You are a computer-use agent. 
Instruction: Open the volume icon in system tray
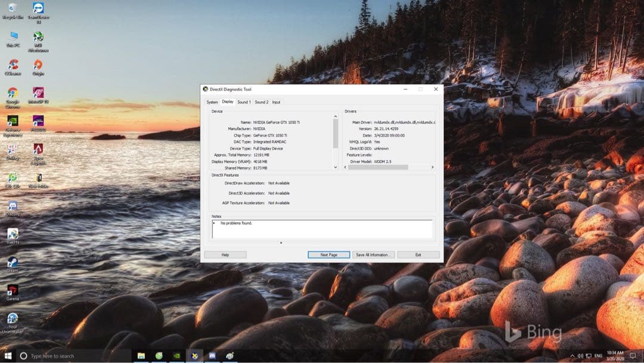[580, 356]
